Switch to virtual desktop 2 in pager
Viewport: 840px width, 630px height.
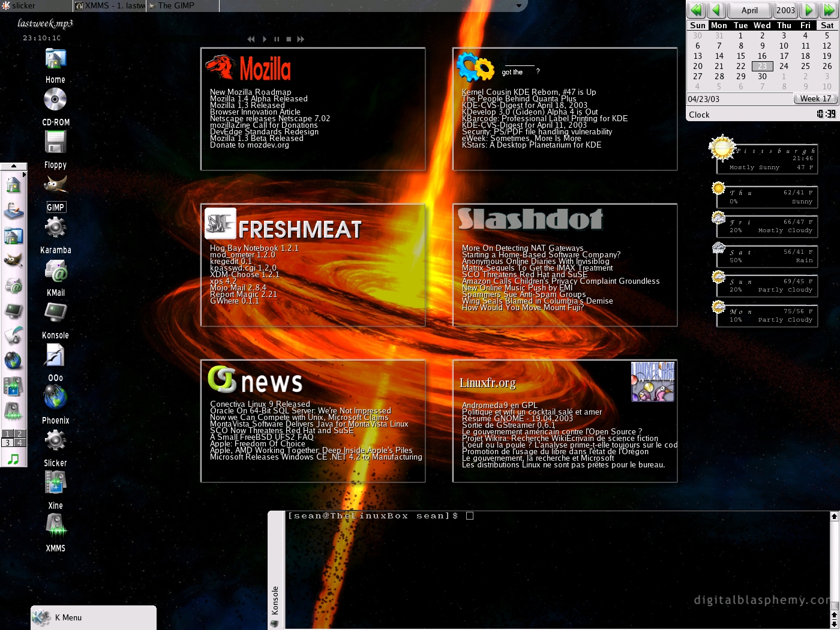coord(19,434)
